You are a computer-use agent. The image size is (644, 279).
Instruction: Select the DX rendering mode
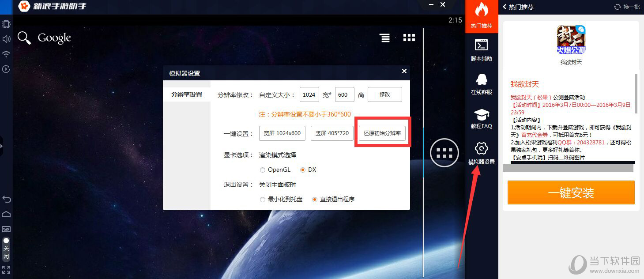(303, 170)
